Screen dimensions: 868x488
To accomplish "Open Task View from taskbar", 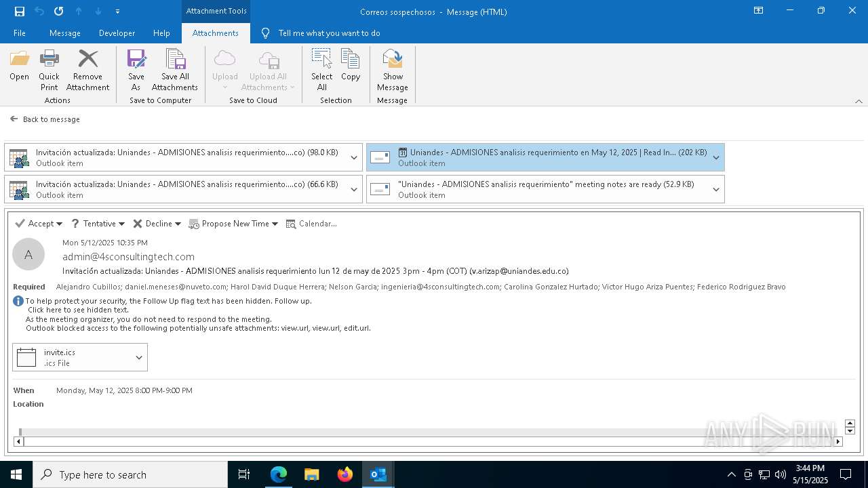I will click(244, 474).
